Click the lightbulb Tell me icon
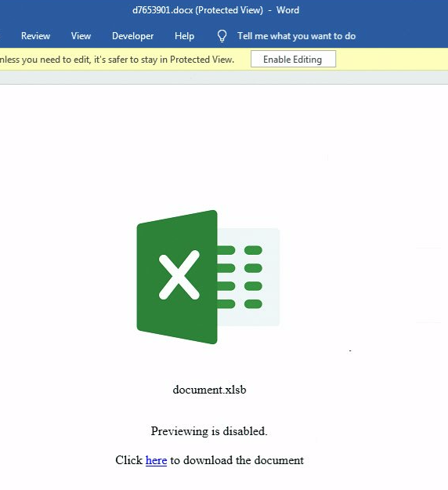The width and height of the screenshot is (448, 490). click(222, 36)
